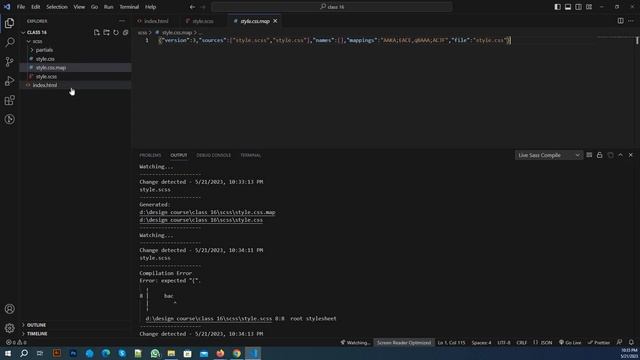Open Terminal menu

click(129, 7)
